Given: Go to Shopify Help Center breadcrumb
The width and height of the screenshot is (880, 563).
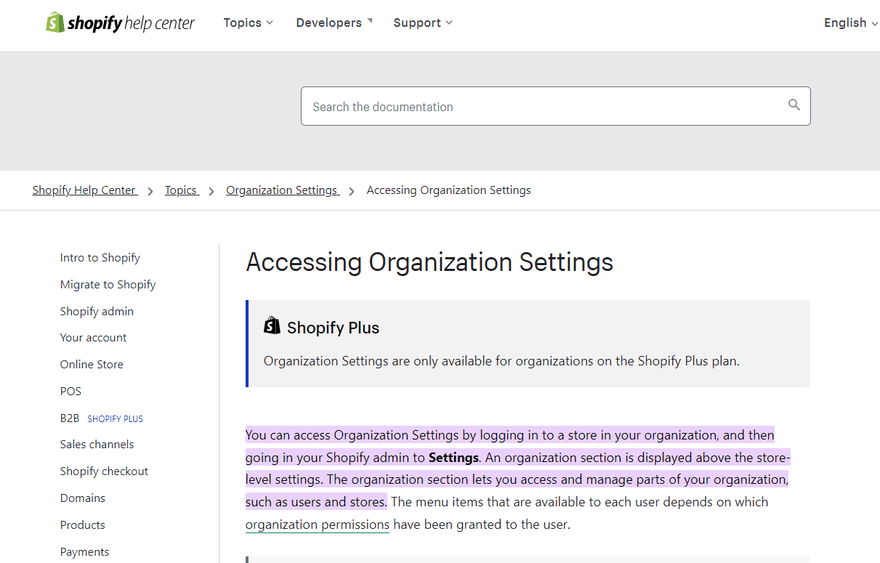Looking at the screenshot, I should (85, 190).
